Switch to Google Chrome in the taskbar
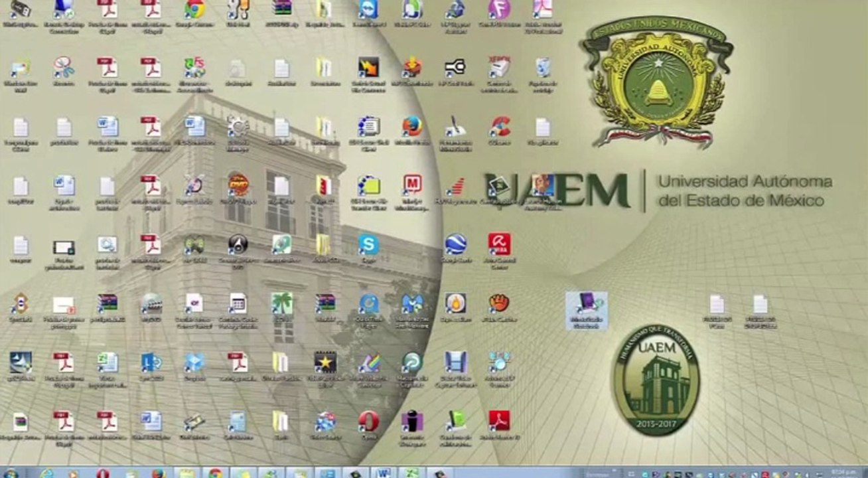Screen dimensions: 868x478 (x=215, y=473)
